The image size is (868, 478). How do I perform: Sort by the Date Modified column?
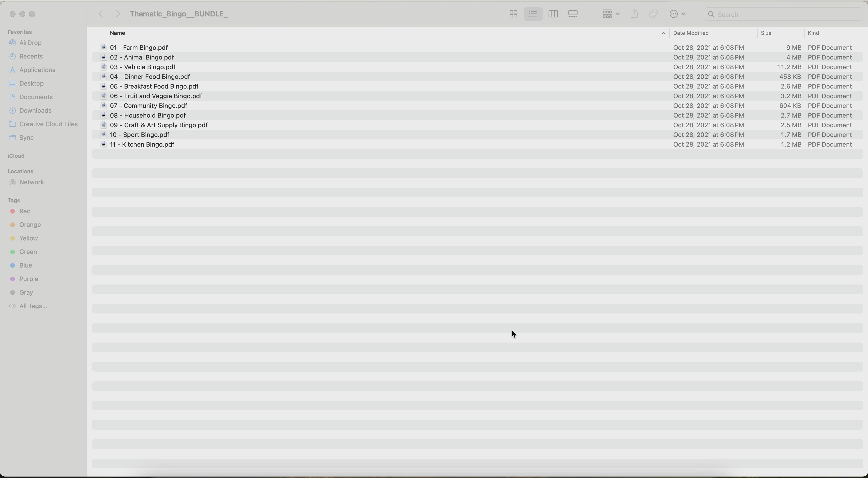[691, 33]
